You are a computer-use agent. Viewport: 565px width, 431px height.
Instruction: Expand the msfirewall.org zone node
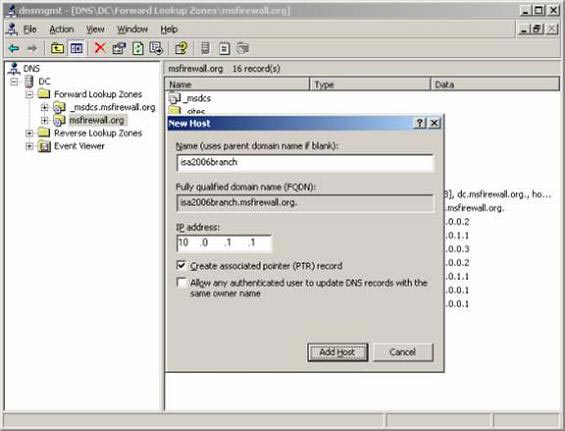pos(44,120)
